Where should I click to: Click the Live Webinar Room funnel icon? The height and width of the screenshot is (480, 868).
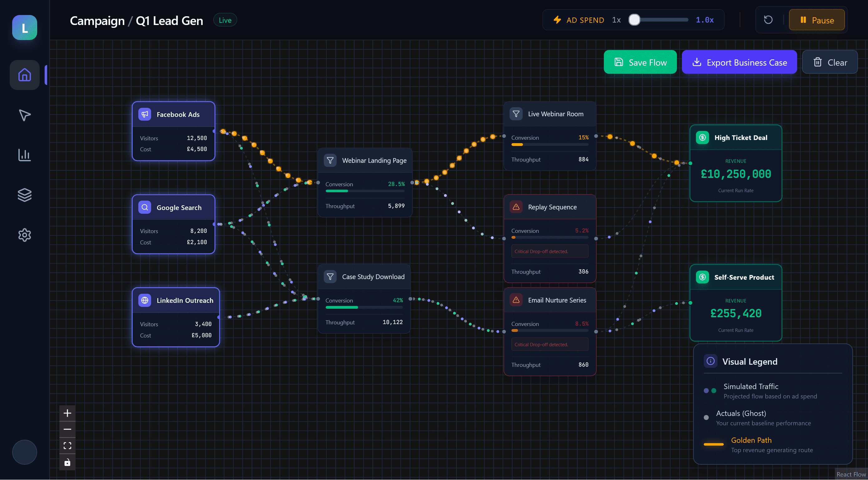[x=516, y=114]
